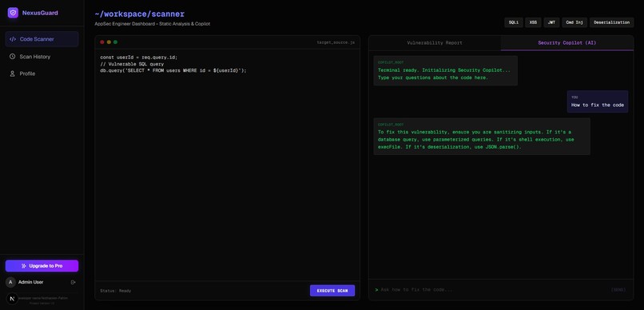
Task: Switch to the Vulnerability Report tab
Action: (x=435, y=42)
